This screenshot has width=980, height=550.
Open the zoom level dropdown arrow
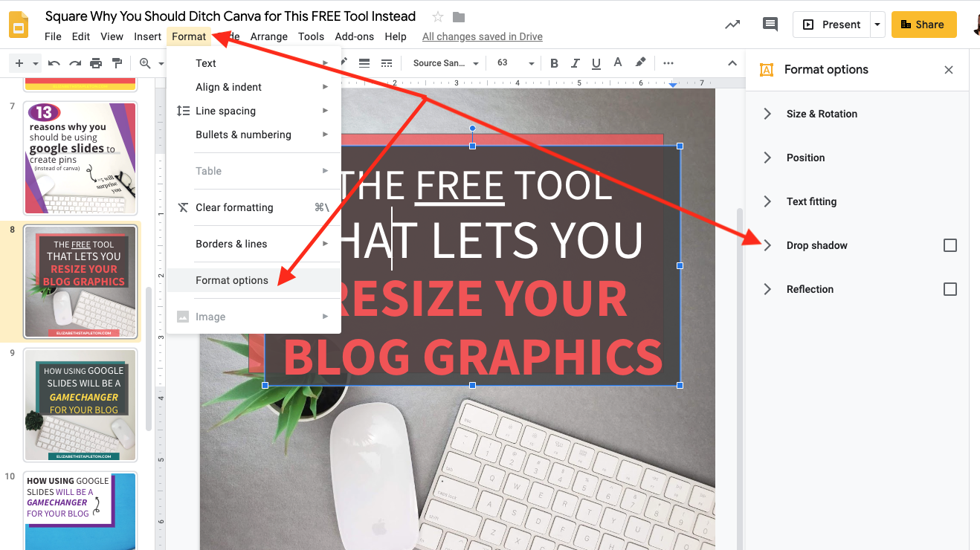161,63
